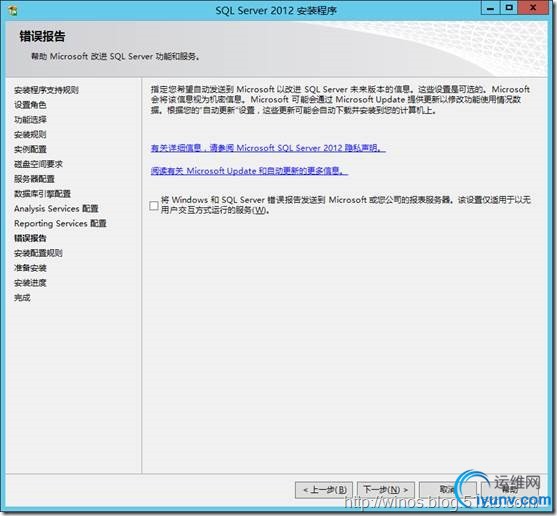Minimize the SQL Server setup window

click(491, 8)
